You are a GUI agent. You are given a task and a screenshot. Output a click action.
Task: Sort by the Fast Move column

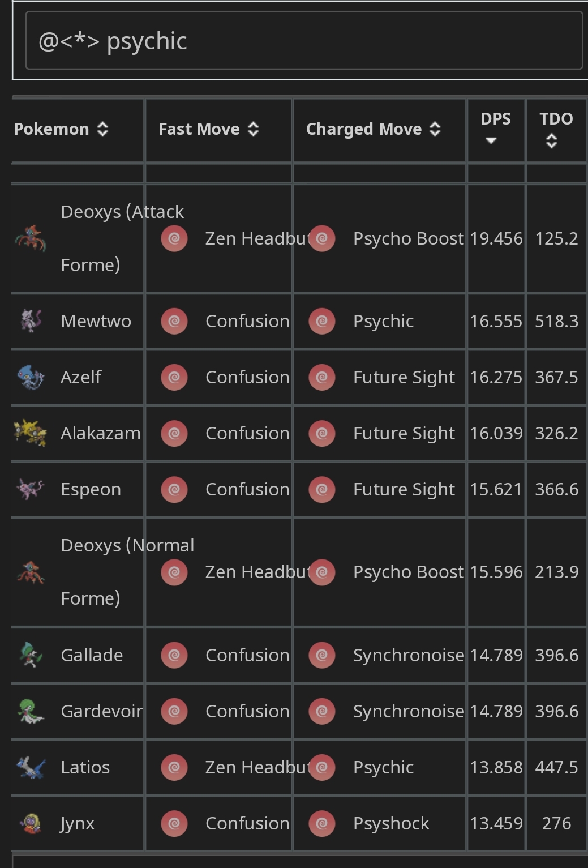tap(209, 129)
